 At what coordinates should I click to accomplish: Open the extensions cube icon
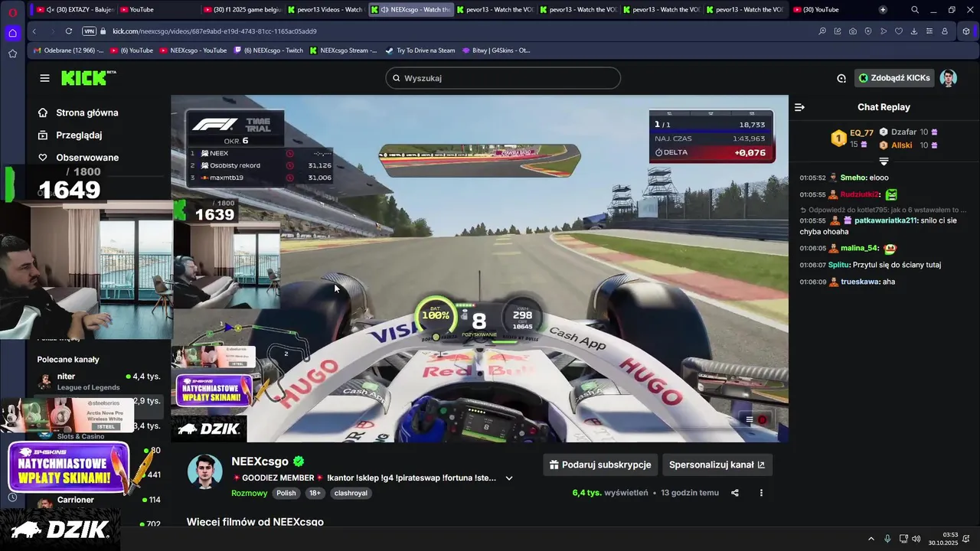(966, 31)
